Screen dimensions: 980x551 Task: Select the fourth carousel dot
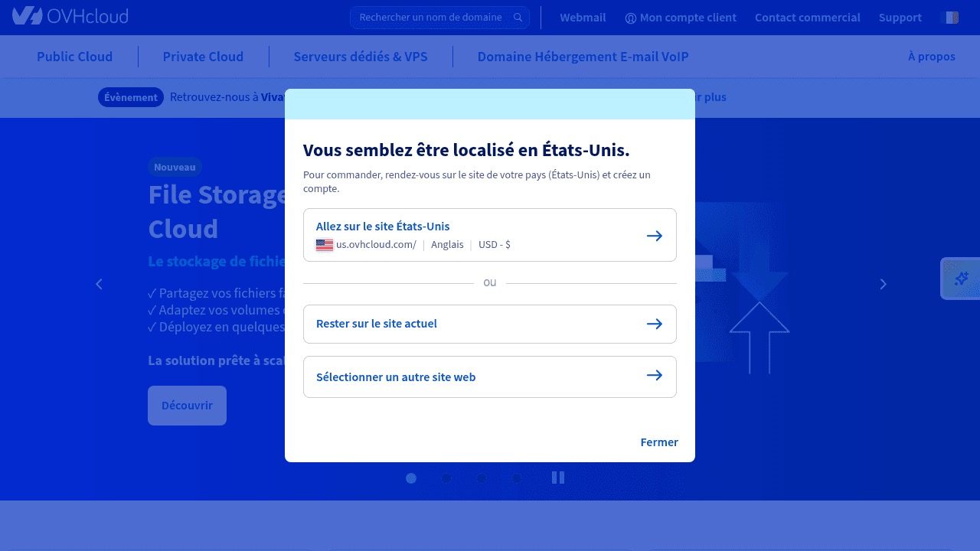[x=517, y=478]
